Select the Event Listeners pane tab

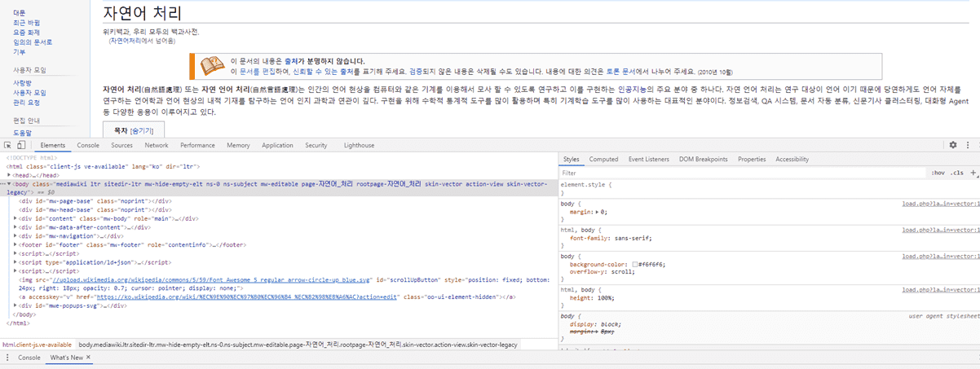point(649,160)
